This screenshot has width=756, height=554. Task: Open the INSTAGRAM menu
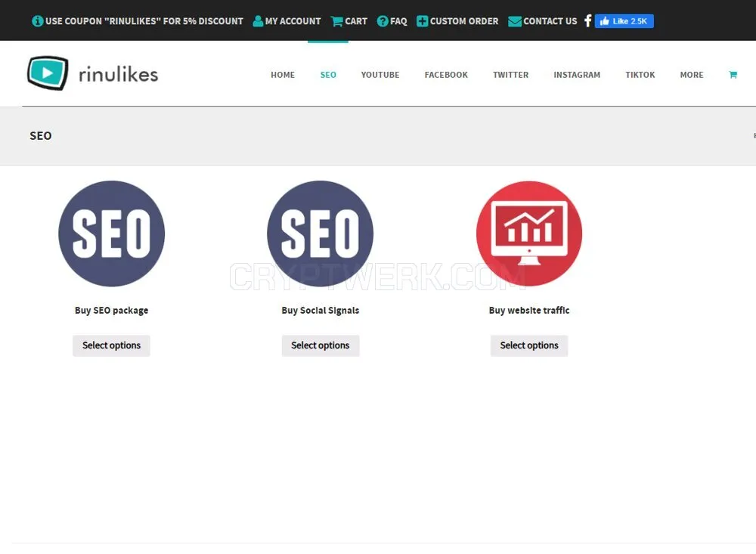pyautogui.click(x=577, y=75)
